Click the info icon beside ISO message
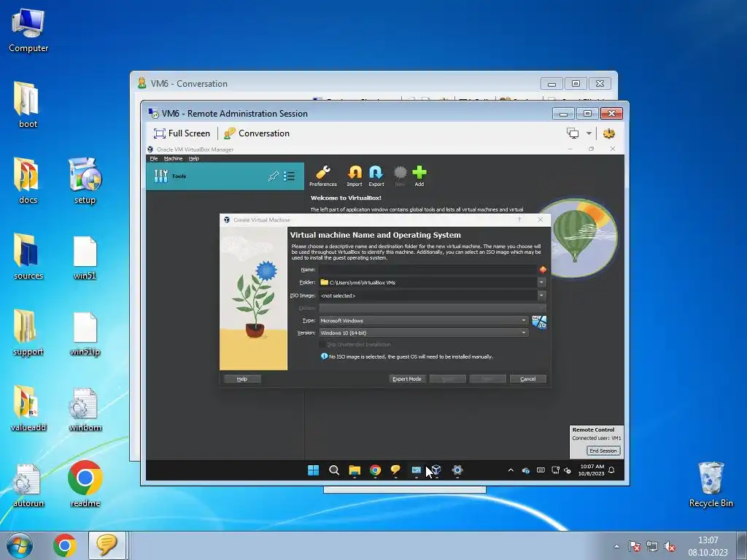 click(324, 356)
